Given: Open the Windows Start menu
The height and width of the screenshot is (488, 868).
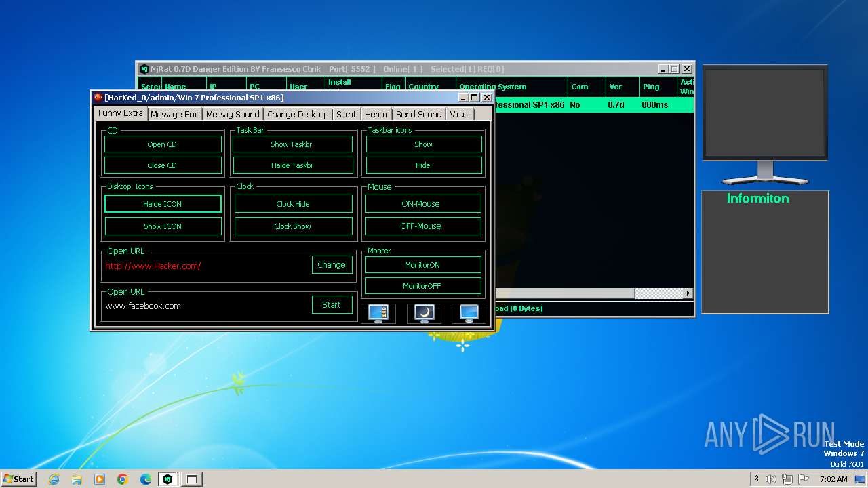Looking at the screenshot, I should (x=18, y=479).
